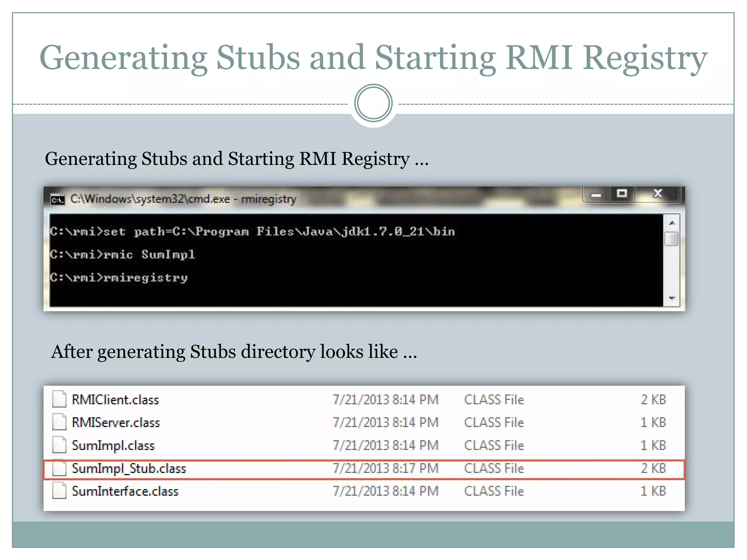This screenshot has width=747, height=560.
Task: Click the 'set path' command line
Action: [x=252, y=232]
